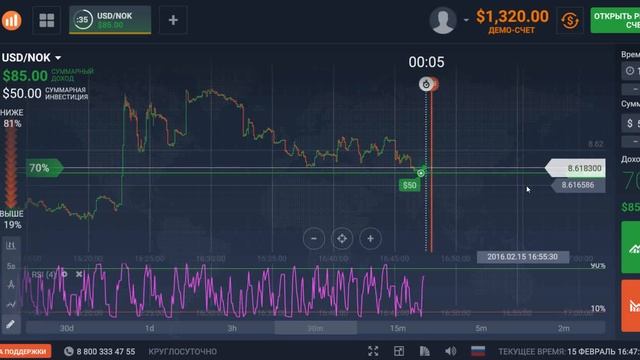The height and width of the screenshot is (360, 640).
Task: Mute sound with speaker icon
Action: 451,351
